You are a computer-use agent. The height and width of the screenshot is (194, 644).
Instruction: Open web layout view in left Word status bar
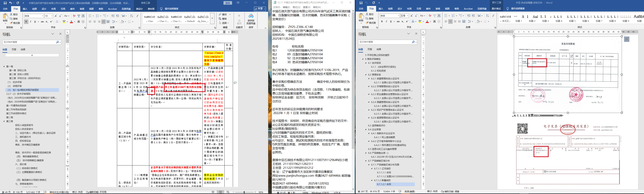(228, 192)
